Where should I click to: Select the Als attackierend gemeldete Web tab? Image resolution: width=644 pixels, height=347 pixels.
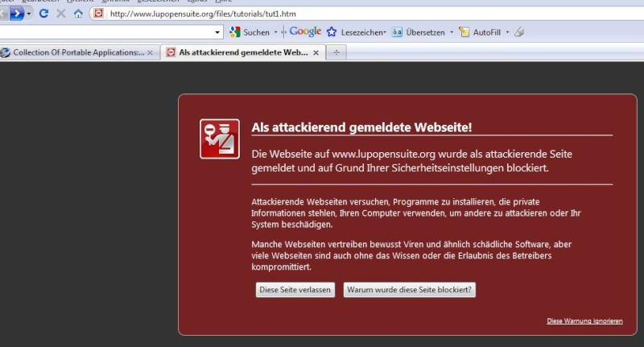tap(243, 52)
